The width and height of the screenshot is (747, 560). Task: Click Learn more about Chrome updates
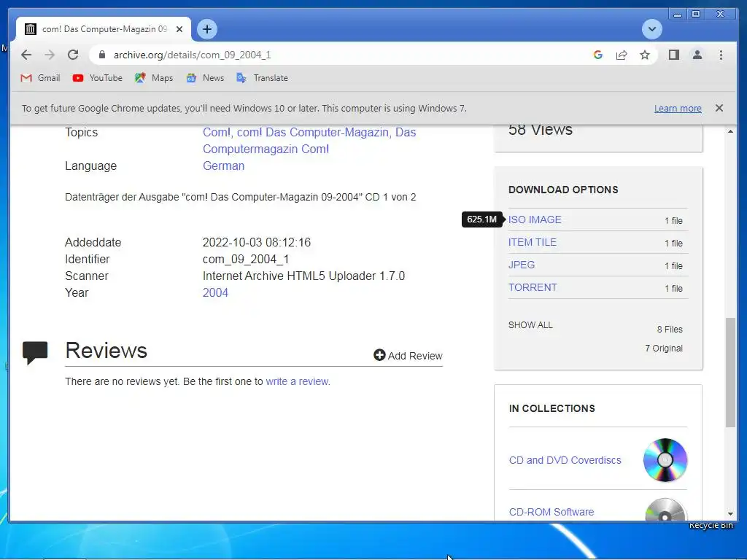coord(678,108)
